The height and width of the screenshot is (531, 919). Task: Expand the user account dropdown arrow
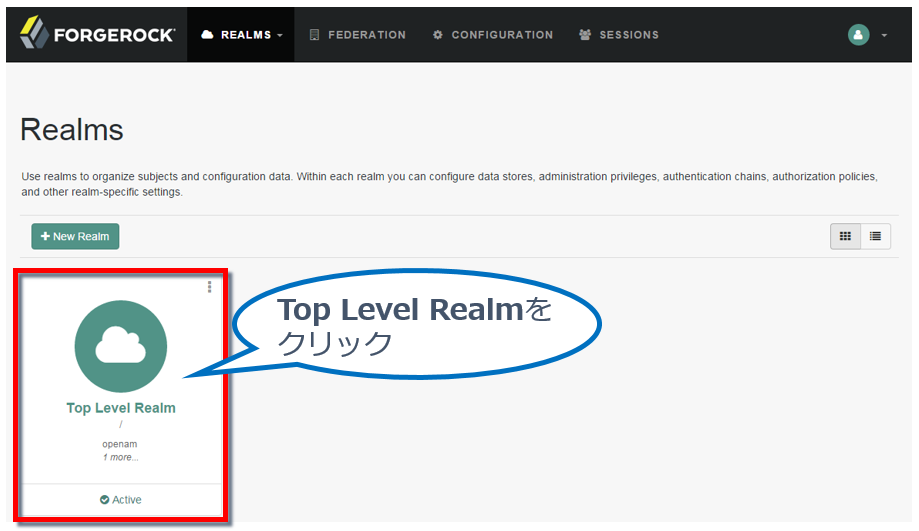click(x=884, y=35)
